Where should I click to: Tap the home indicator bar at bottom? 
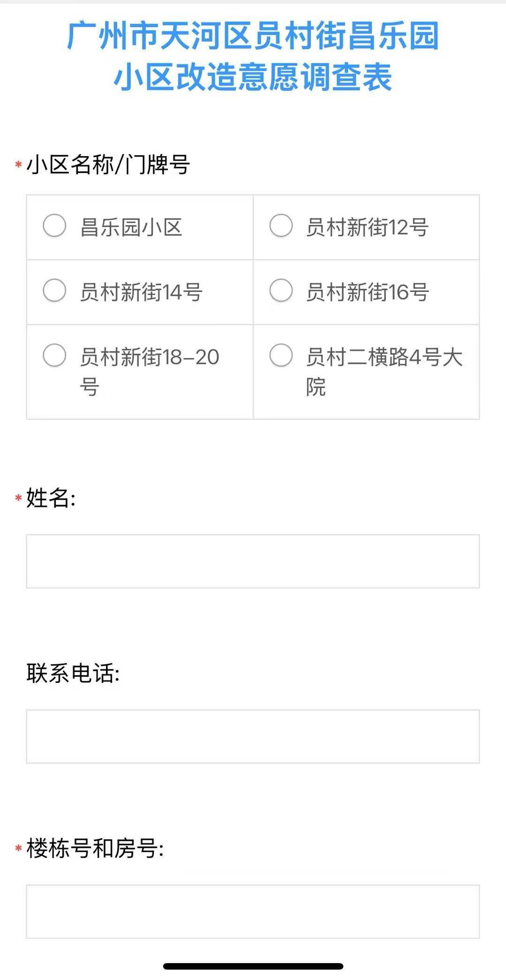tap(253, 966)
